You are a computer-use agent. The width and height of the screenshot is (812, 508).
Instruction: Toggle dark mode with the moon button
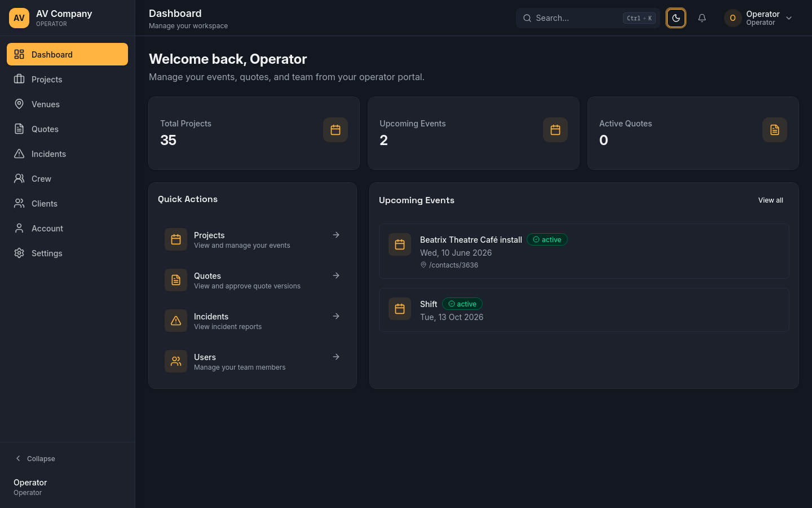(676, 18)
